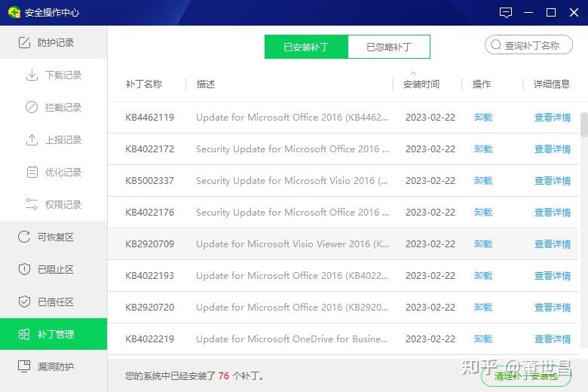The height and width of the screenshot is (392, 588).
Task: Click the 已阻止区 shield exclamation icon
Action: coord(24,269)
